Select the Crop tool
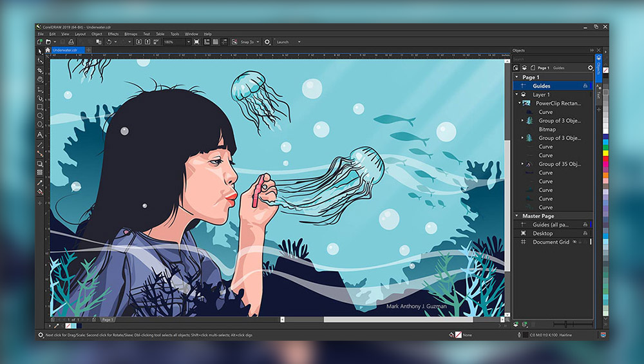 [x=40, y=70]
